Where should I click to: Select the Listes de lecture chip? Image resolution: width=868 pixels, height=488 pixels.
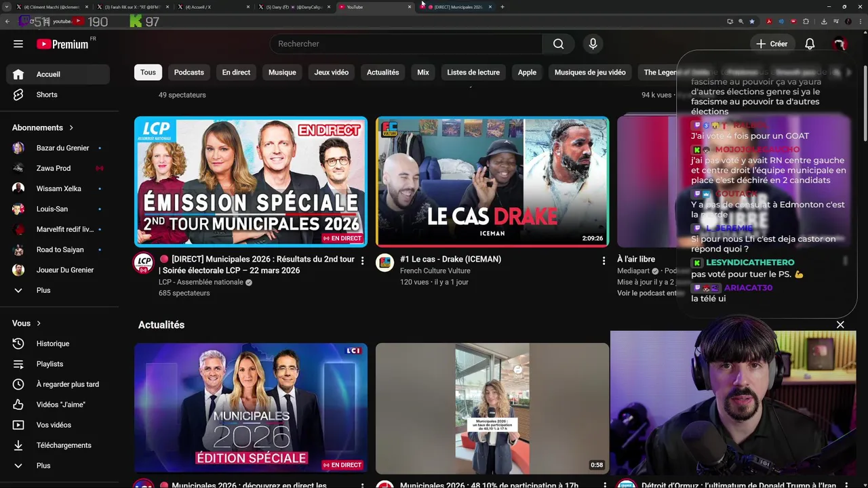coord(473,73)
